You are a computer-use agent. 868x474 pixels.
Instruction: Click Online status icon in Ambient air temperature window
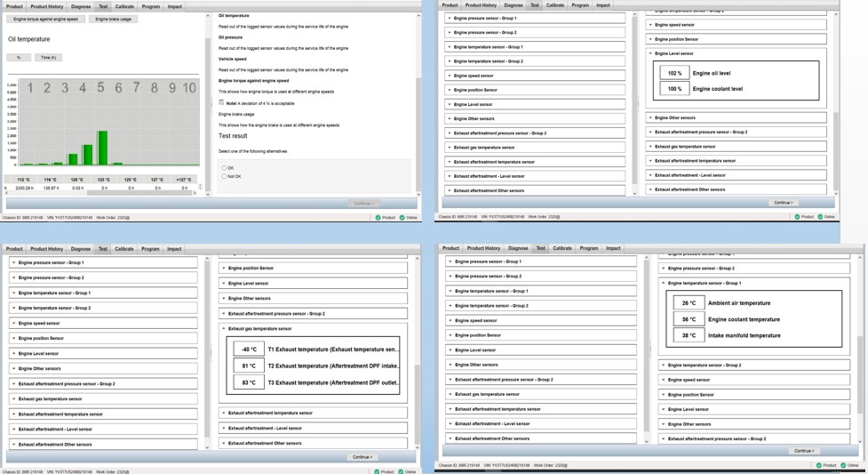[844, 465]
